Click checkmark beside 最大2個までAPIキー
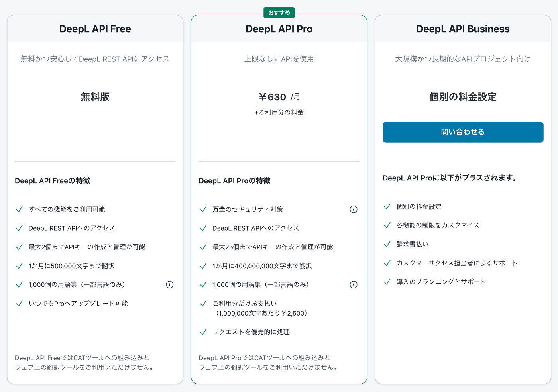Screen dimensions: 558x392 click(x=19, y=247)
